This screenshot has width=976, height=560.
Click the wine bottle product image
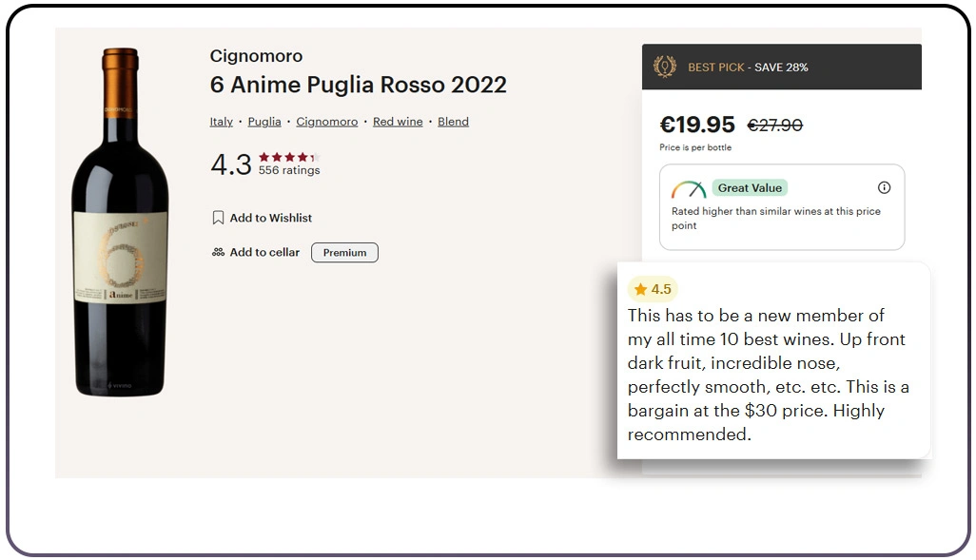[121, 223]
